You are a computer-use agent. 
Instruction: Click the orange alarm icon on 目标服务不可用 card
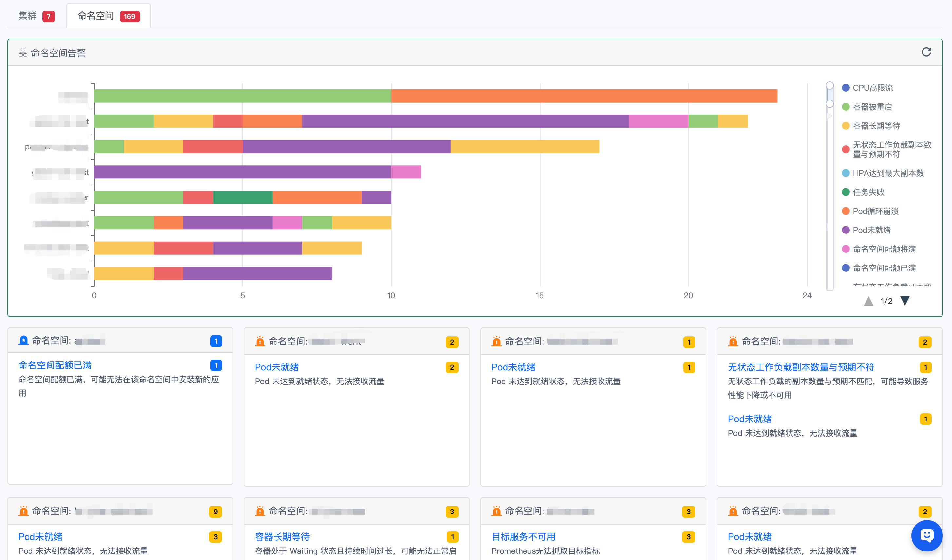[496, 511]
